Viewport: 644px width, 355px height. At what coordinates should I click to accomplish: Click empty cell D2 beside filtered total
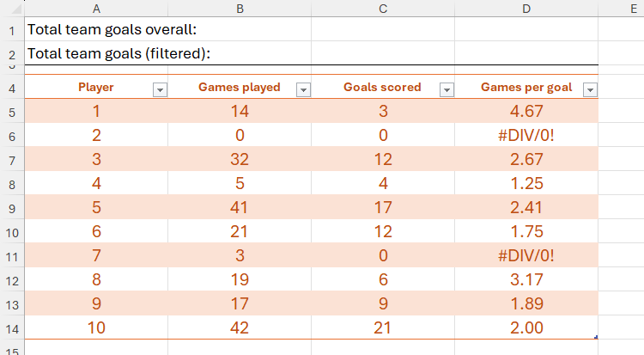point(526,53)
